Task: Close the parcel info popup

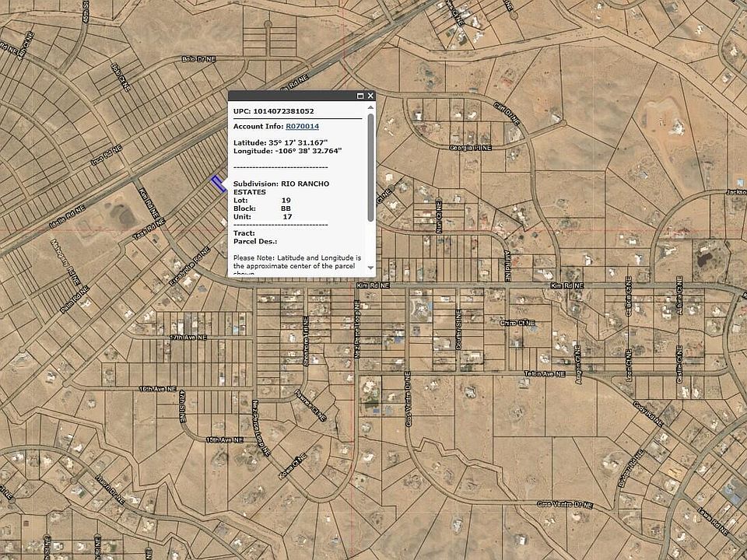Action: (x=370, y=96)
